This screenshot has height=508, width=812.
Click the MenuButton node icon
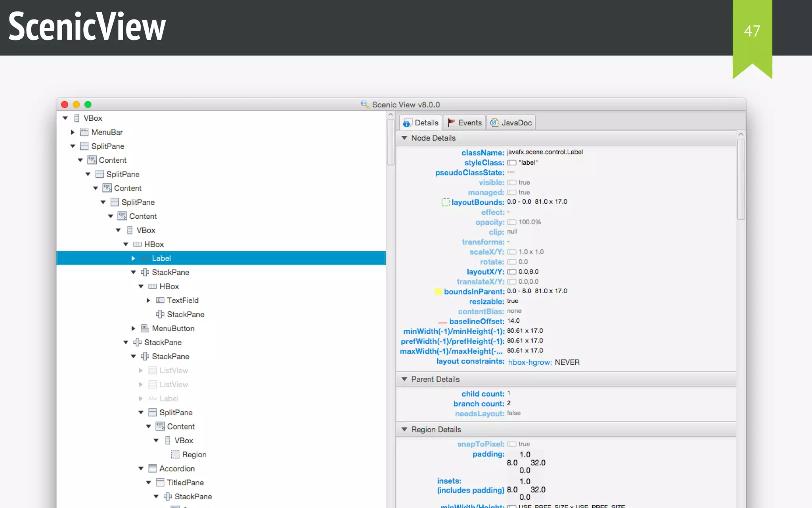pyautogui.click(x=145, y=328)
